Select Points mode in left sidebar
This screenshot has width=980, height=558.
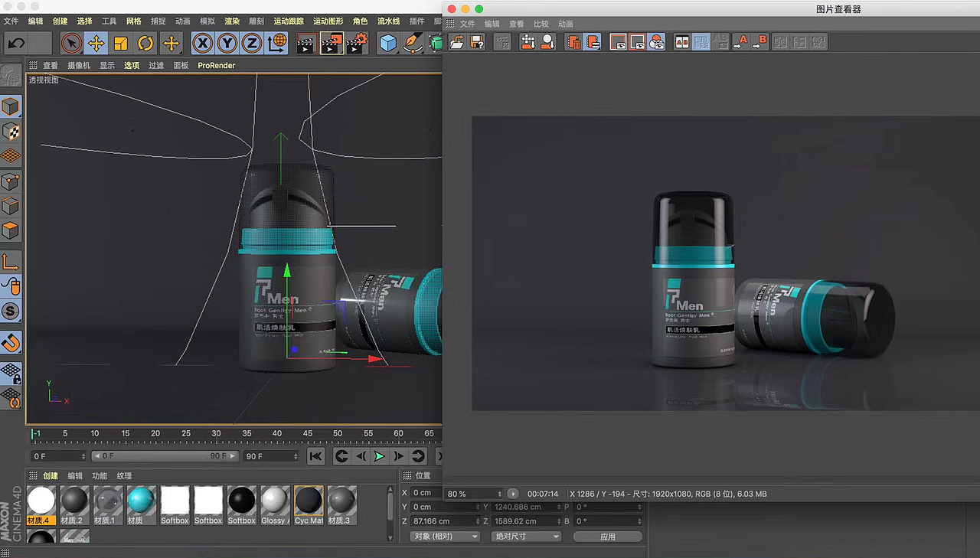tap(11, 181)
